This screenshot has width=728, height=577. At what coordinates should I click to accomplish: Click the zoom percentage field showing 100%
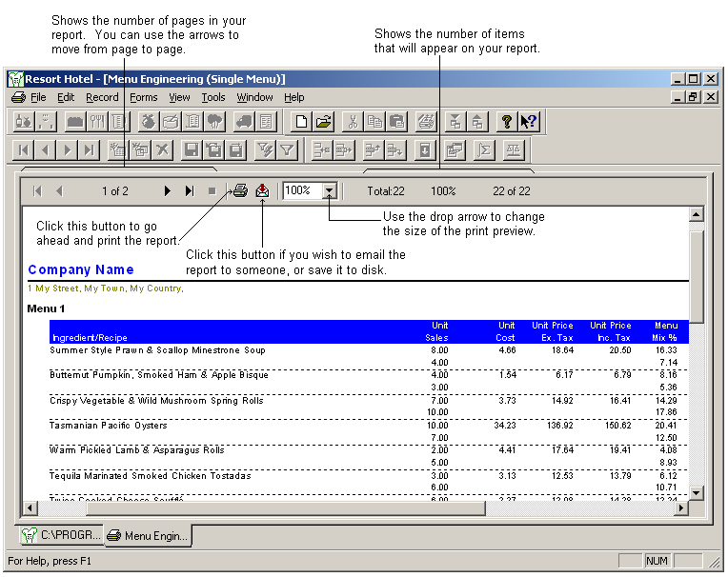(302, 190)
